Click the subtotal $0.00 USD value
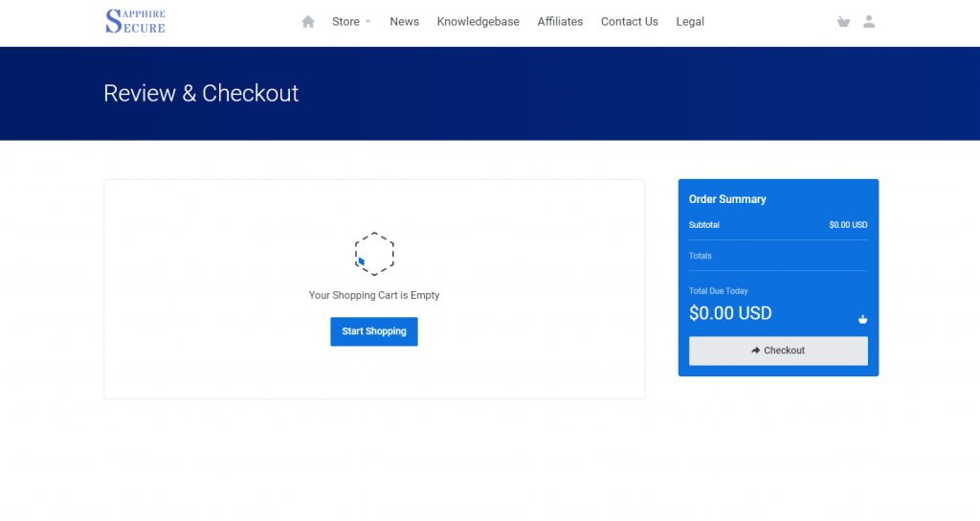 848,225
